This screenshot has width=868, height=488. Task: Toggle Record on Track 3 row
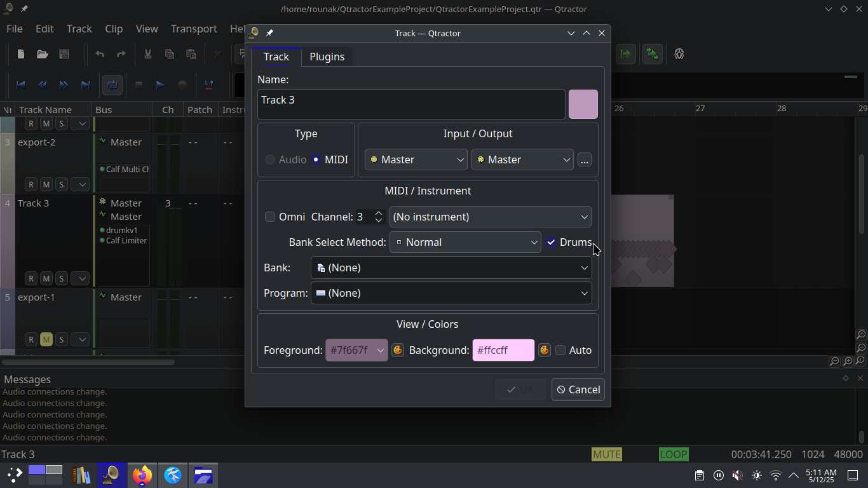[x=31, y=278]
